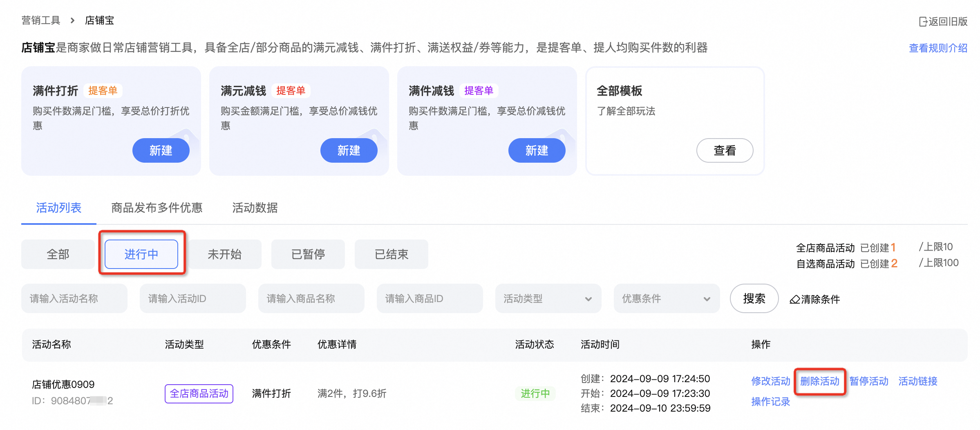Click 提客单 tag on 满件打折 card
Viewport: 980px width, 430px height.
103,90
